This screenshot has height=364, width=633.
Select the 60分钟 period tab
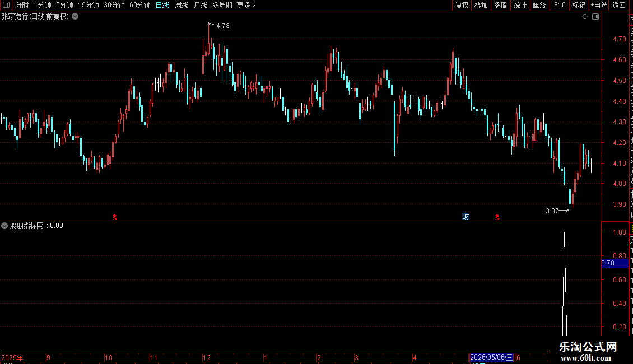(139, 5)
